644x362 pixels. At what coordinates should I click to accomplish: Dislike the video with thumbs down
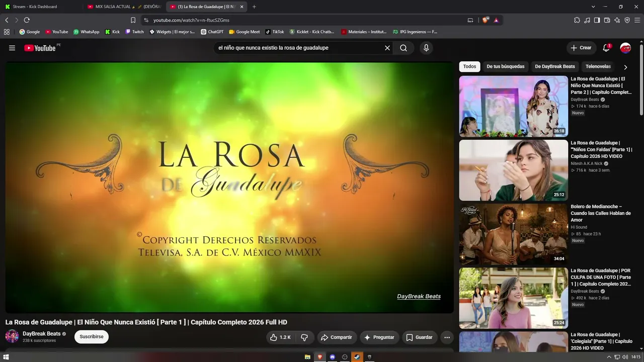pyautogui.click(x=305, y=337)
